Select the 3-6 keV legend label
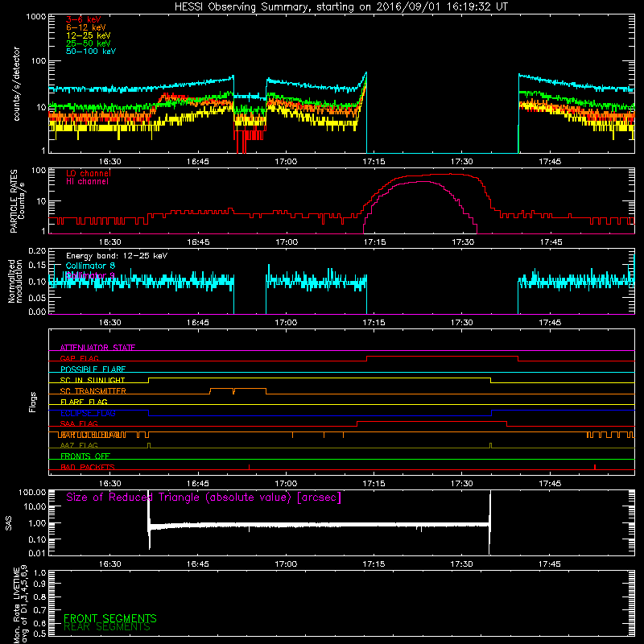644x644 pixels. [84, 19]
